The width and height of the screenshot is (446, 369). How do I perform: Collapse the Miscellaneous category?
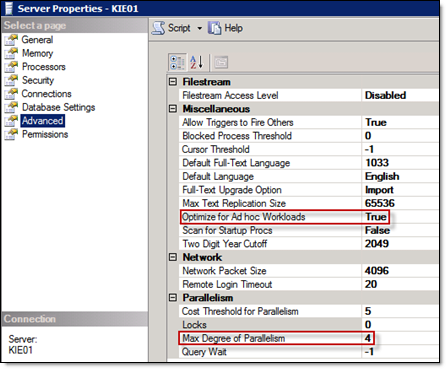pos(173,109)
